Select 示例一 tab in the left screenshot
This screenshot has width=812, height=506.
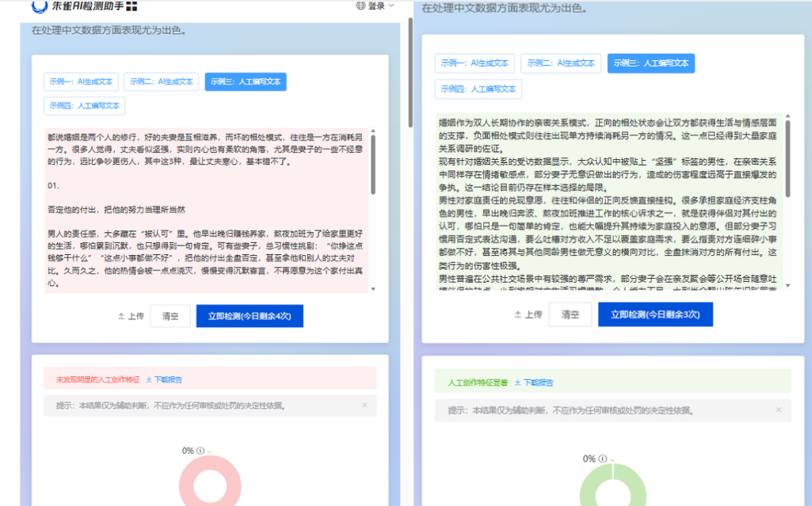coord(81,82)
